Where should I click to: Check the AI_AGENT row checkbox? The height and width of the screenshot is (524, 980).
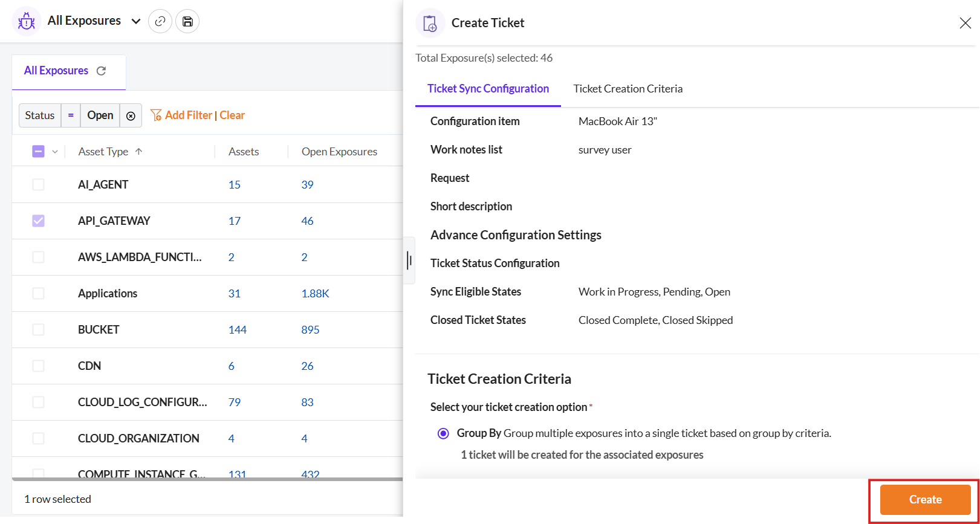point(38,184)
